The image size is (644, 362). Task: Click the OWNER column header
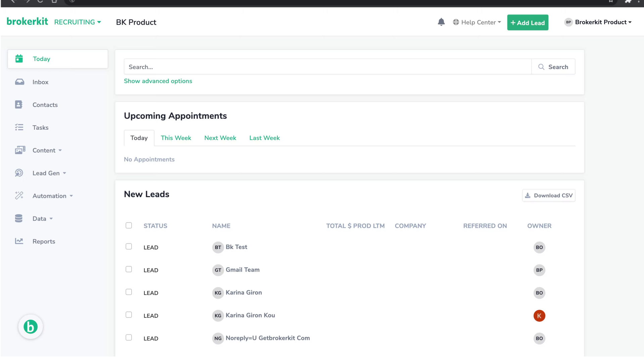(x=539, y=226)
